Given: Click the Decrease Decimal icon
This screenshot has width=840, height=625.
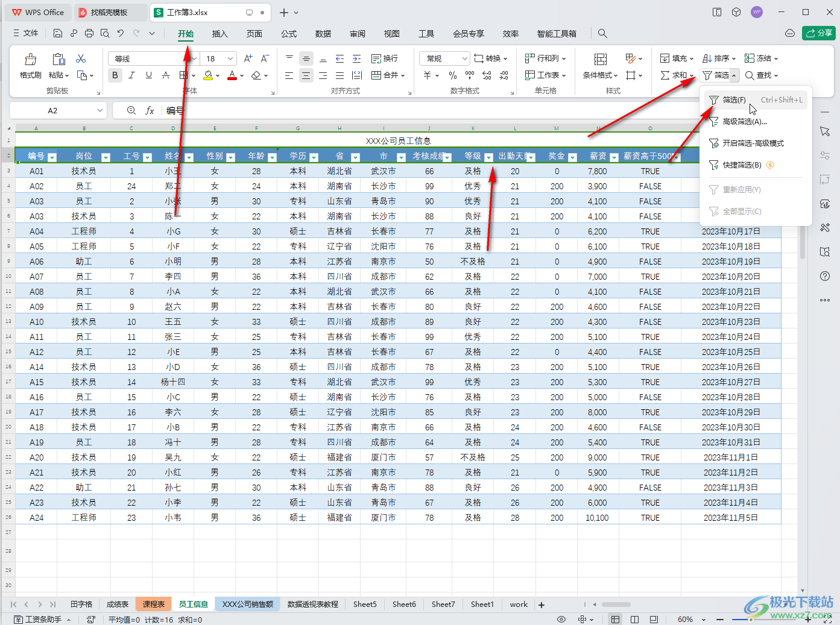Looking at the screenshot, I should coord(504,75).
